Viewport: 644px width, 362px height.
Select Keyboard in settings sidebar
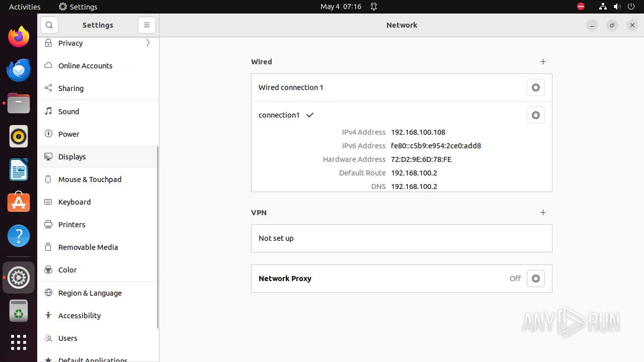(98, 202)
